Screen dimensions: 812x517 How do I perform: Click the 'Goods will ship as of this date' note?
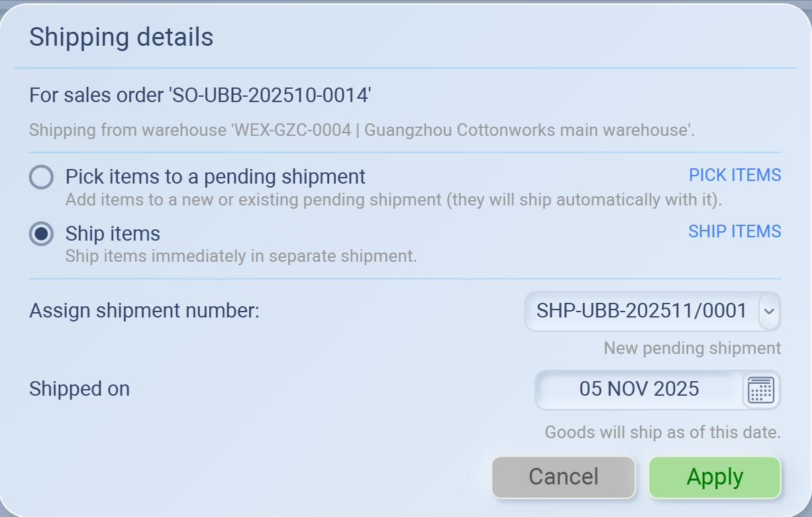662,433
